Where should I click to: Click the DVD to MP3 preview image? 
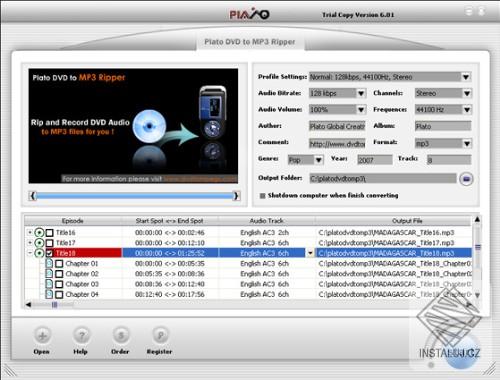coord(133,126)
